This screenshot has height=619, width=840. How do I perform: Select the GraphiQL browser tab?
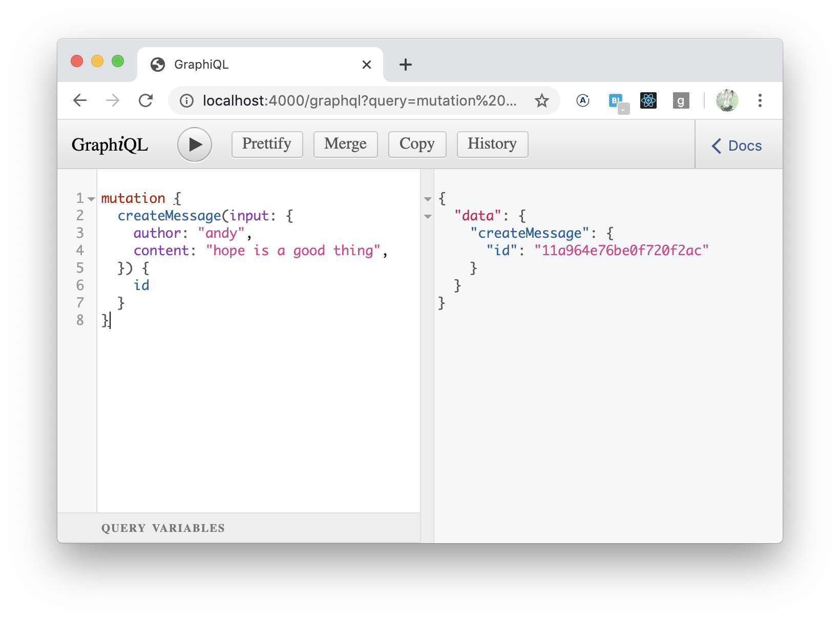pyautogui.click(x=260, y=65)
